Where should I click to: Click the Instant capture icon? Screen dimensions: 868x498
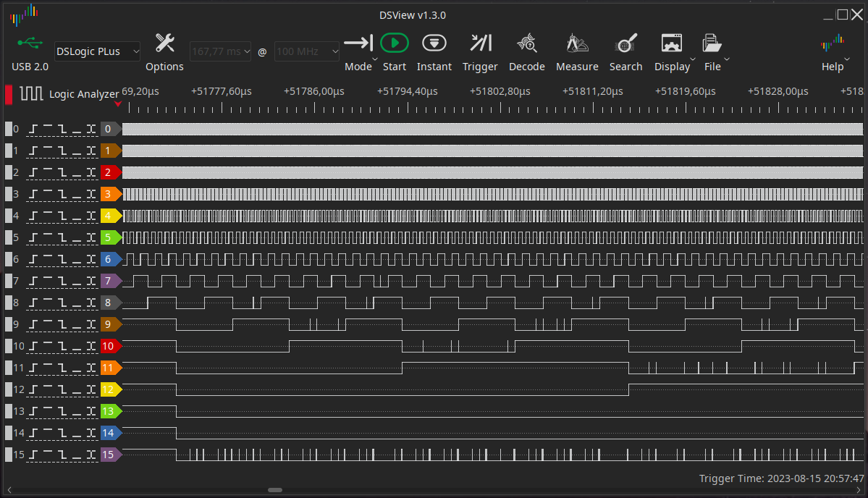(434, 43)
